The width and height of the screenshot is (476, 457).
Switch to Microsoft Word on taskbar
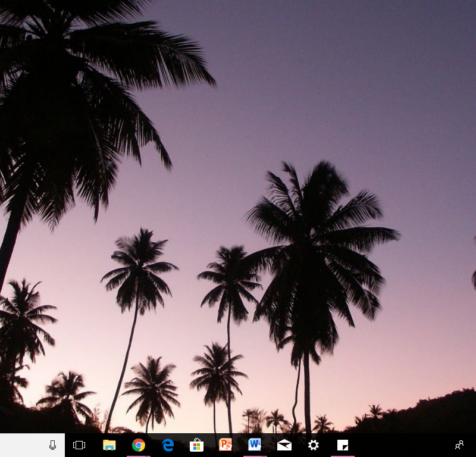(255, 445)
